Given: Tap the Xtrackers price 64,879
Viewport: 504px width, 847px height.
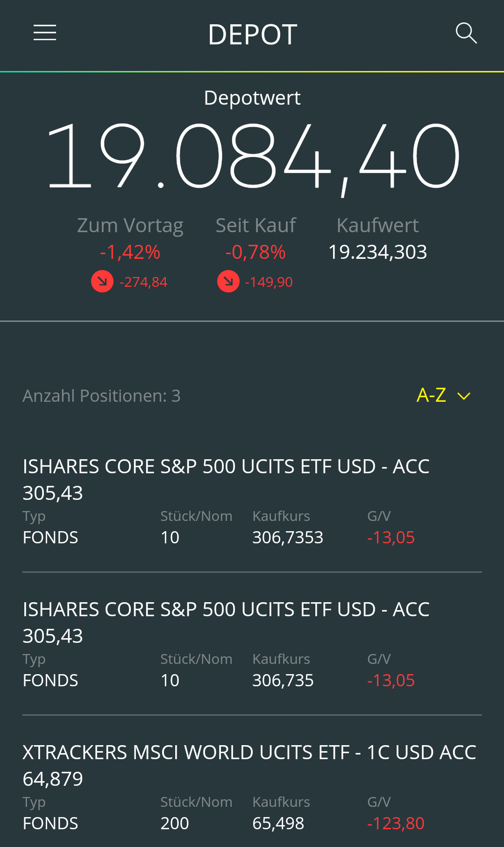Looking at the screenshot, I should pos(53,779).
